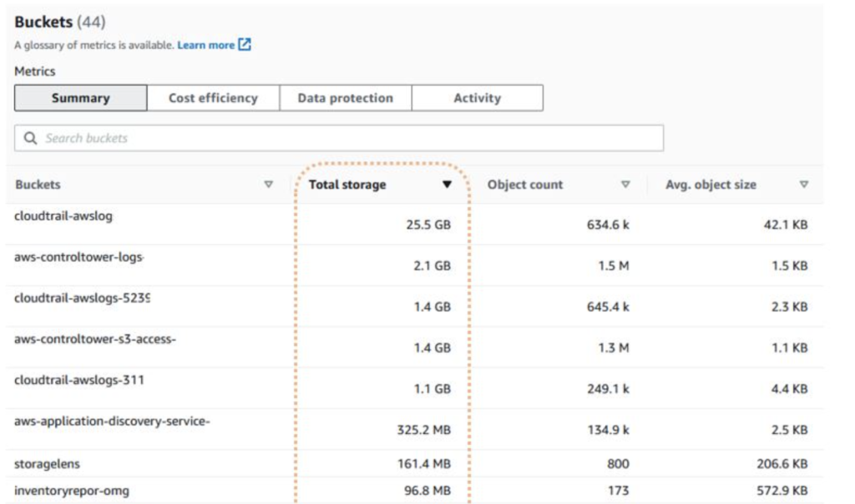Select the 42.1 KB average size
Image resolution: width=855 pixels, height=504 pixels.
[786, 224]
